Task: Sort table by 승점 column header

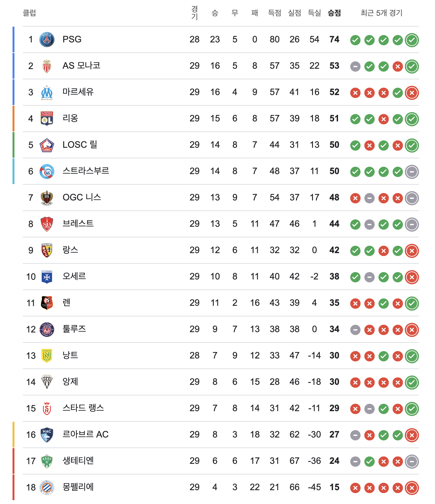Action: (x=334, y=13)
